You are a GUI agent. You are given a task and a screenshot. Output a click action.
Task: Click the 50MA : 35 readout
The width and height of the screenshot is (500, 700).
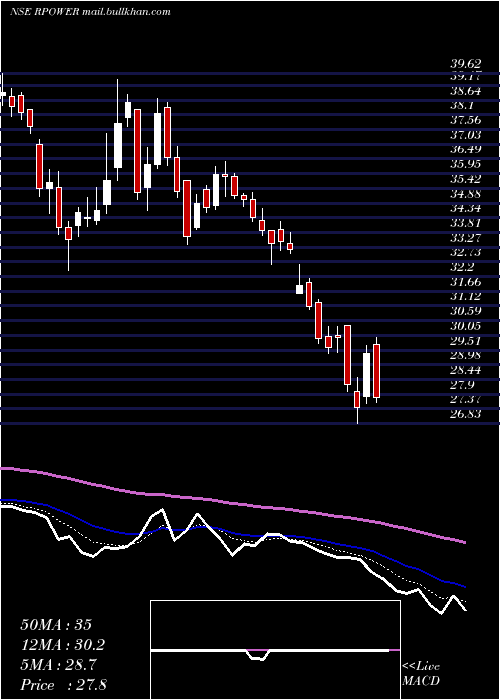point(56,625)
